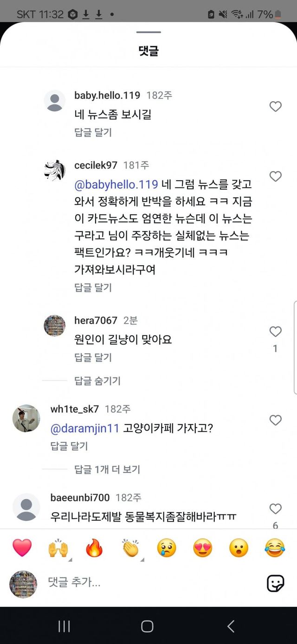This screenshot has width=297, height=644.
Task: Tap the 댓글 추가 comment input field
Action: click(x=148, y=582)
